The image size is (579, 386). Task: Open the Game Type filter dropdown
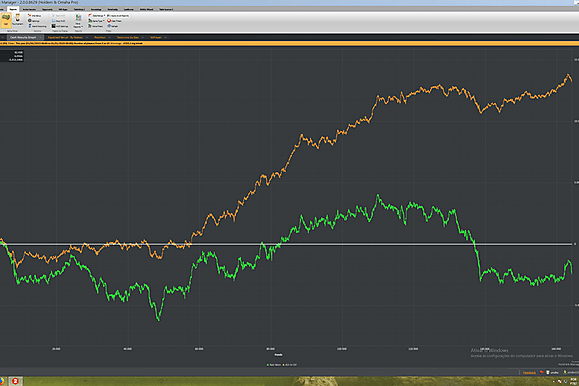[96, 21]
